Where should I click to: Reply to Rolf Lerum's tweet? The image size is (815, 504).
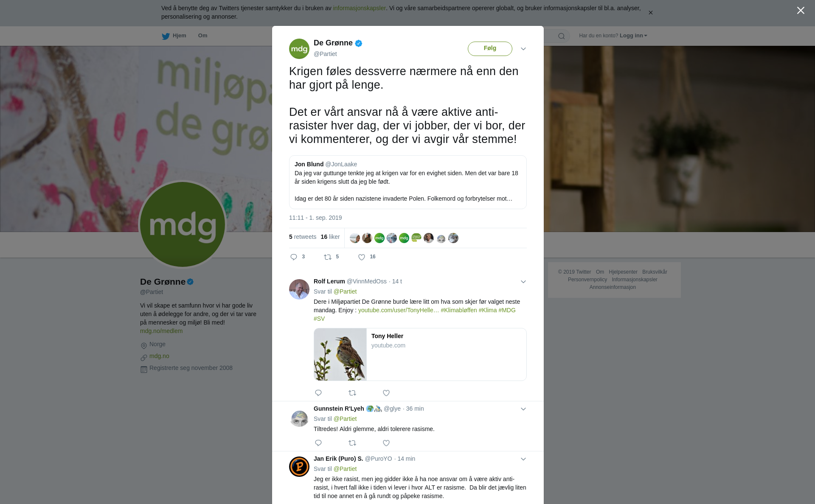point(318,393)
